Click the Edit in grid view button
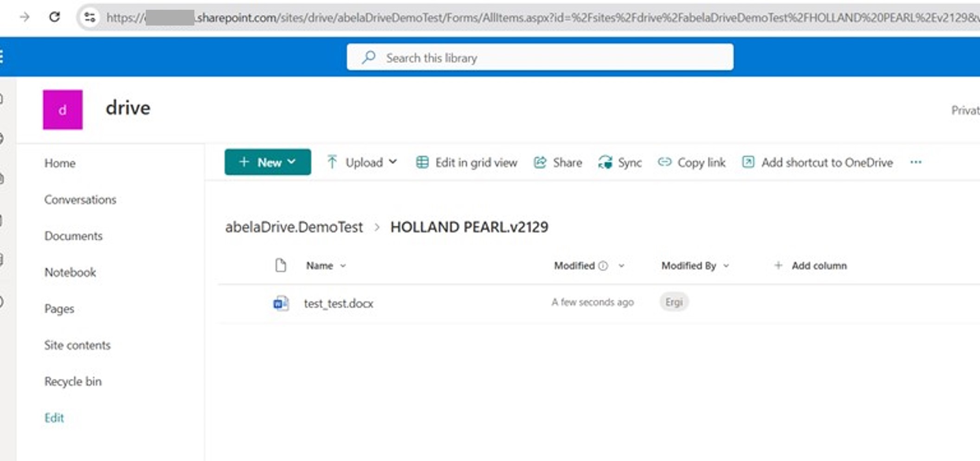This screenshot has height=461, width=980. (466, 162)
